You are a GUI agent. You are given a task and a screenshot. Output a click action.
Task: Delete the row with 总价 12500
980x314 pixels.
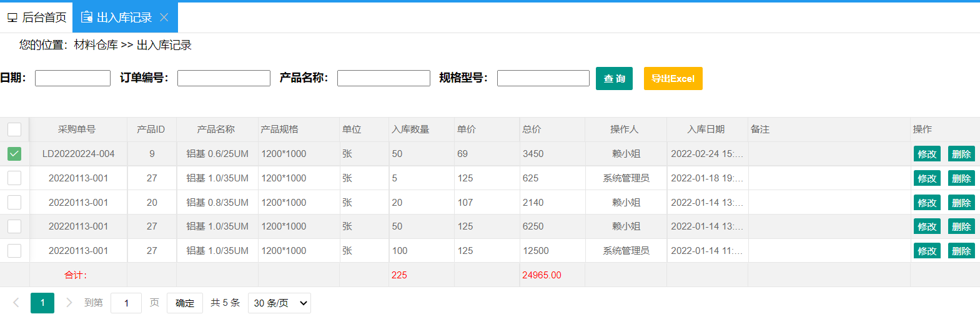tap(961, 251)
